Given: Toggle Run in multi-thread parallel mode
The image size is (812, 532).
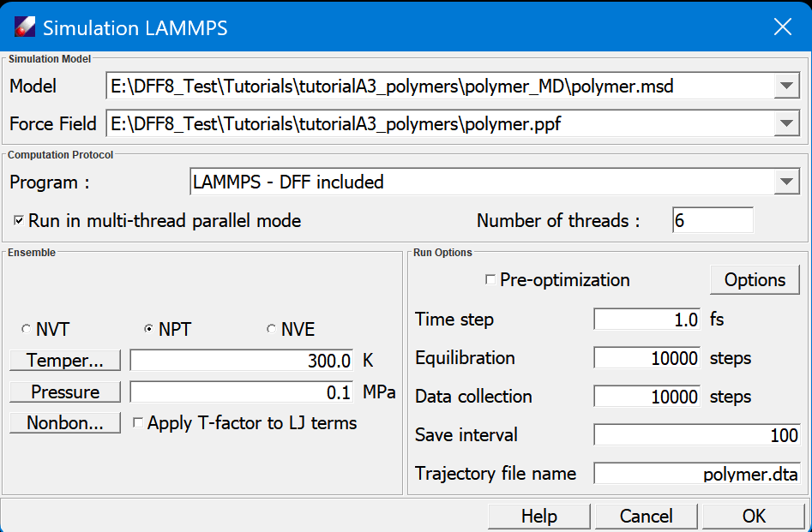Looking at the screenshot, I should click(x=20, y=221).
